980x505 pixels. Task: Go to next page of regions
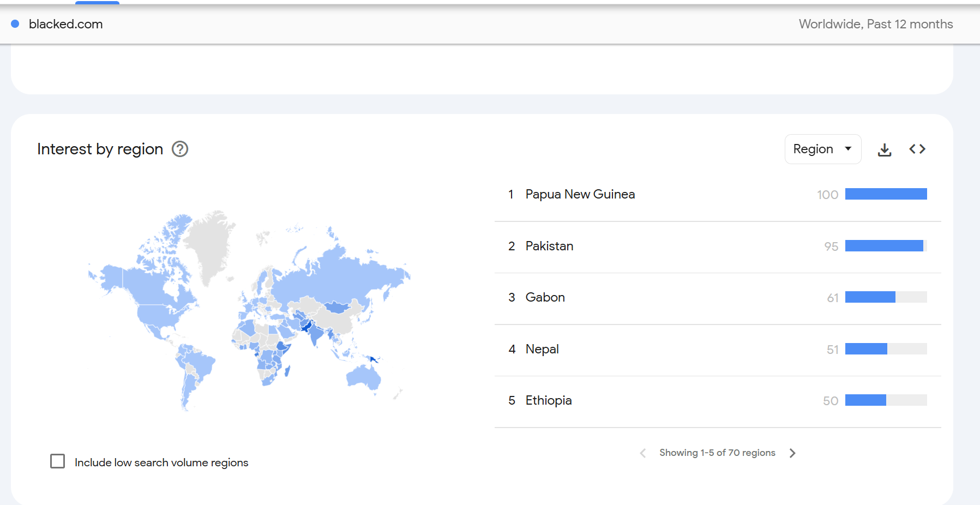point(792,453)
